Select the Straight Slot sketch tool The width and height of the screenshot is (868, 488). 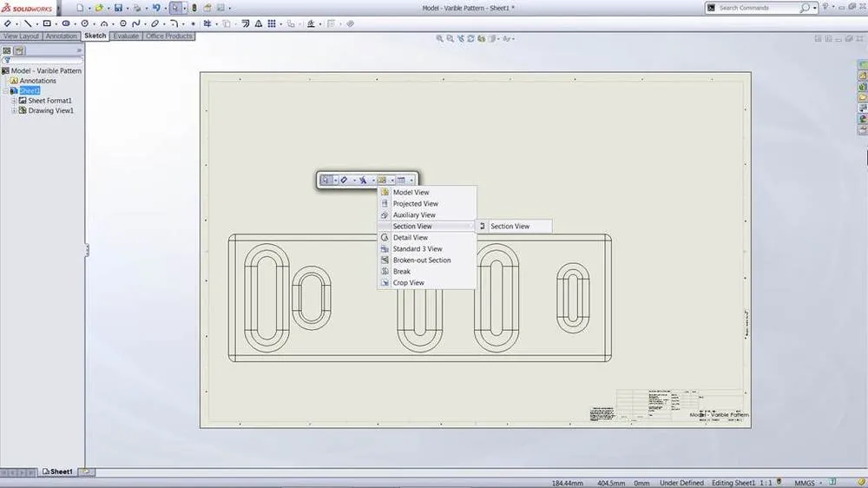(66, 23)
